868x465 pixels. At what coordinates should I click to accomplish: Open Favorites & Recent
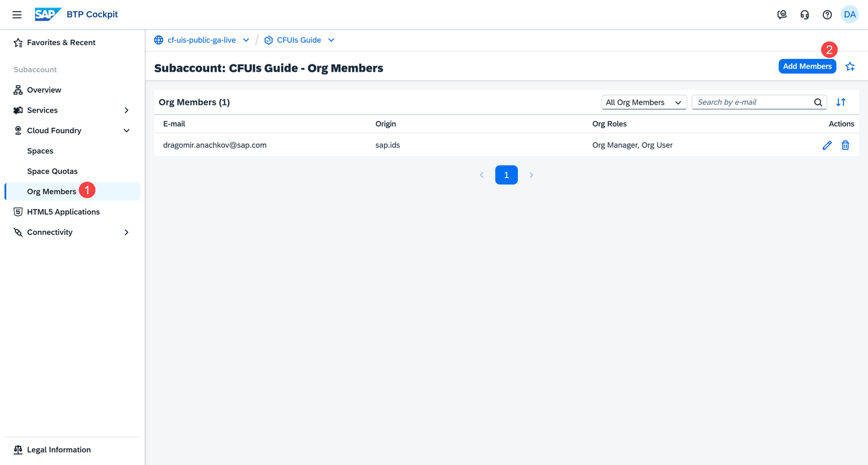[61, 43]
